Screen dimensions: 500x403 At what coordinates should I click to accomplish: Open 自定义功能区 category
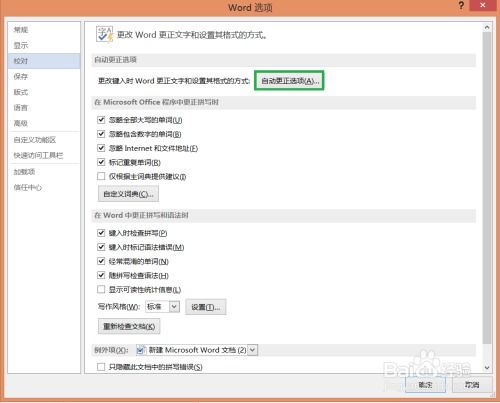coord(35,140)
